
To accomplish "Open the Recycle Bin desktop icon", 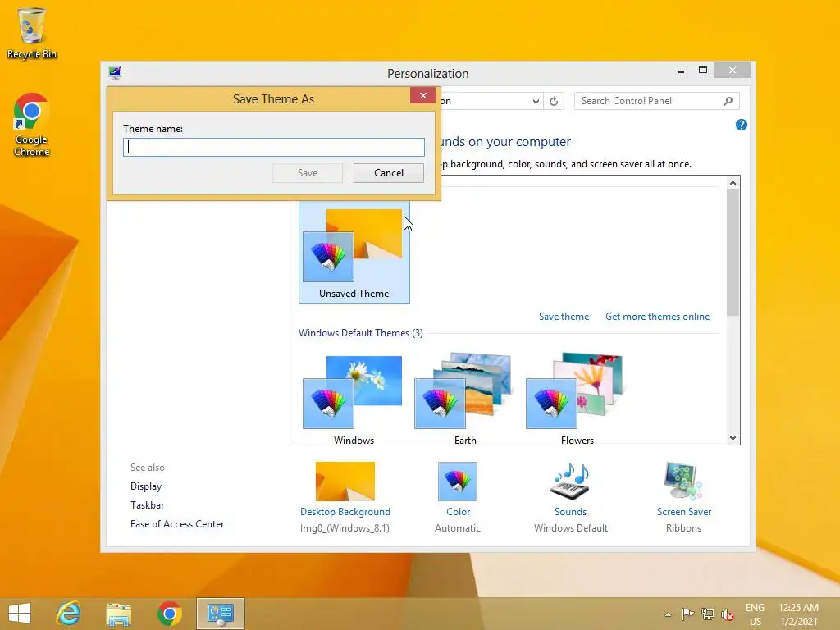I will [x=32, y=33].
